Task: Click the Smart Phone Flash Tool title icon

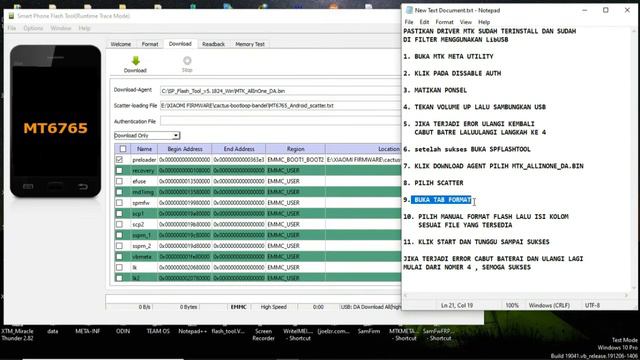Action: [11, 16]
